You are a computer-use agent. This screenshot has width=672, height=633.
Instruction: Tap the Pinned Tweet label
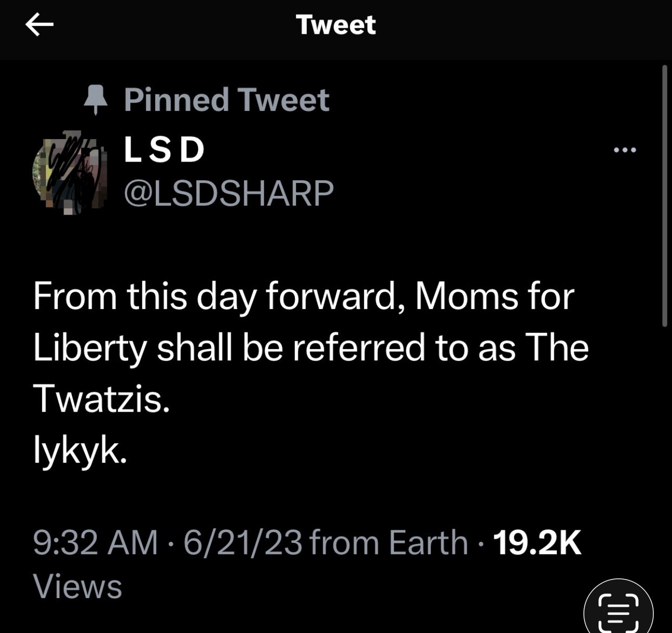(227, 100)
